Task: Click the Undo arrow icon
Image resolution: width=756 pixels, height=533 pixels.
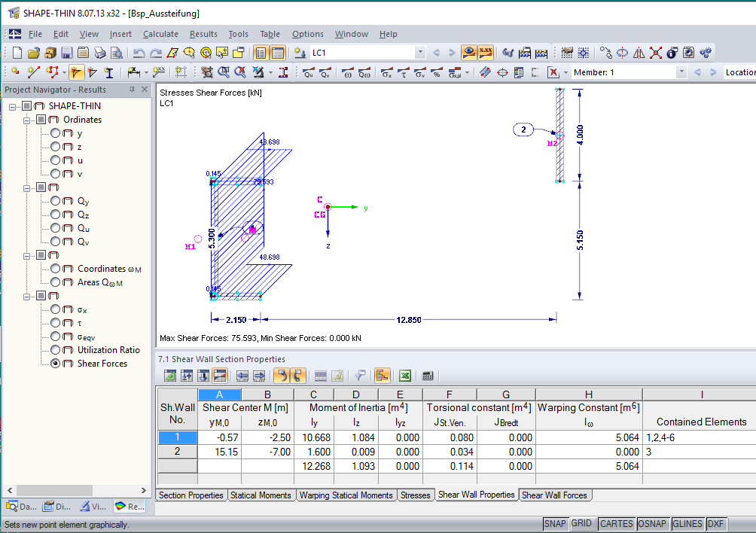Action: point(139,53)
